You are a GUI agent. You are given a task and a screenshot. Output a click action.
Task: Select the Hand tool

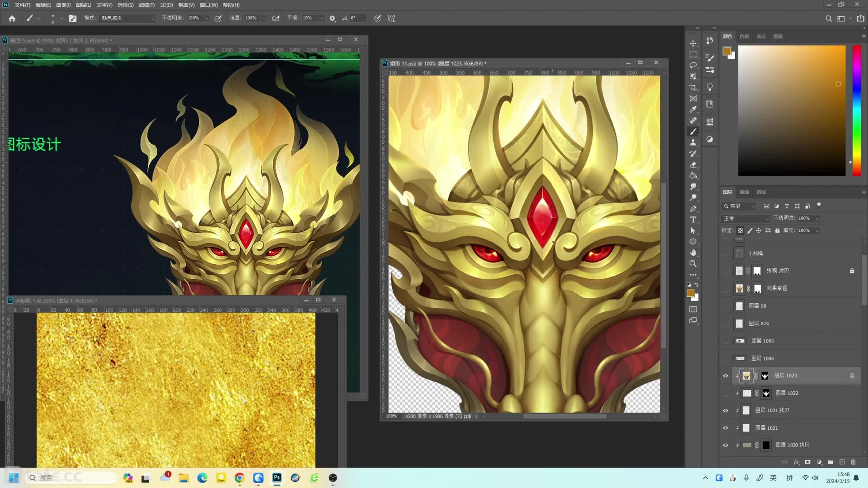[693, 253]
